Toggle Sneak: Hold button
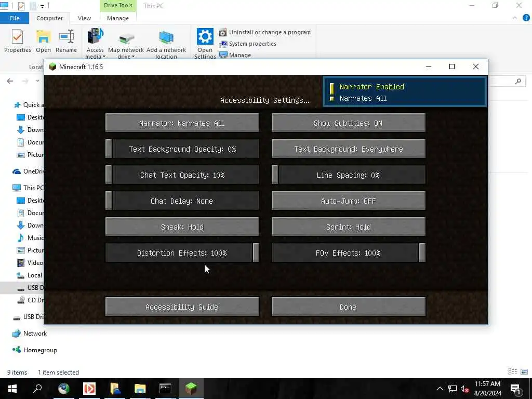Screen dimensions: 532x399 [x=182, y=227]
